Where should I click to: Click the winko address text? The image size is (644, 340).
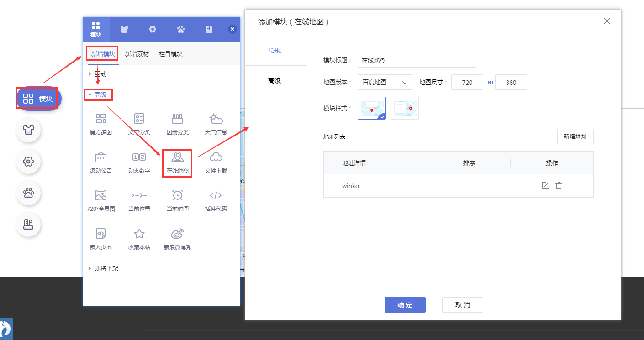(351, 186)
